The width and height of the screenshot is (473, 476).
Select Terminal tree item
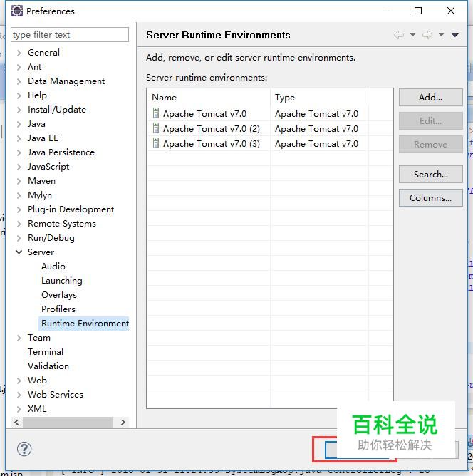click(46, 352)
